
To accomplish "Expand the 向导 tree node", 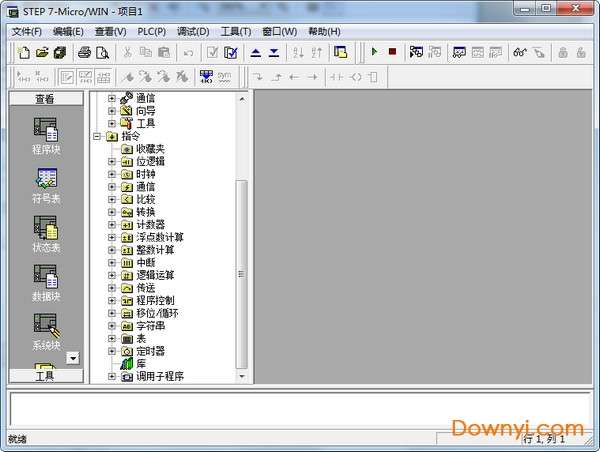I will point(112,111).
